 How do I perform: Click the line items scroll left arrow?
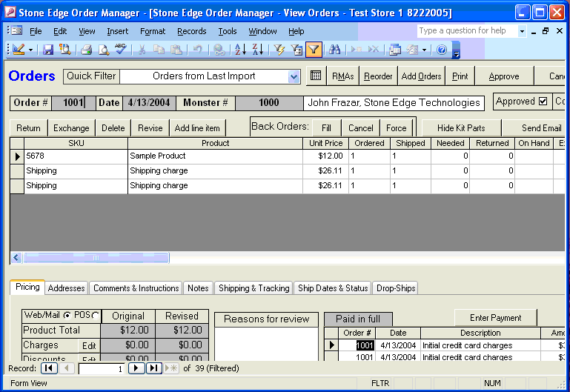point(16,258)
